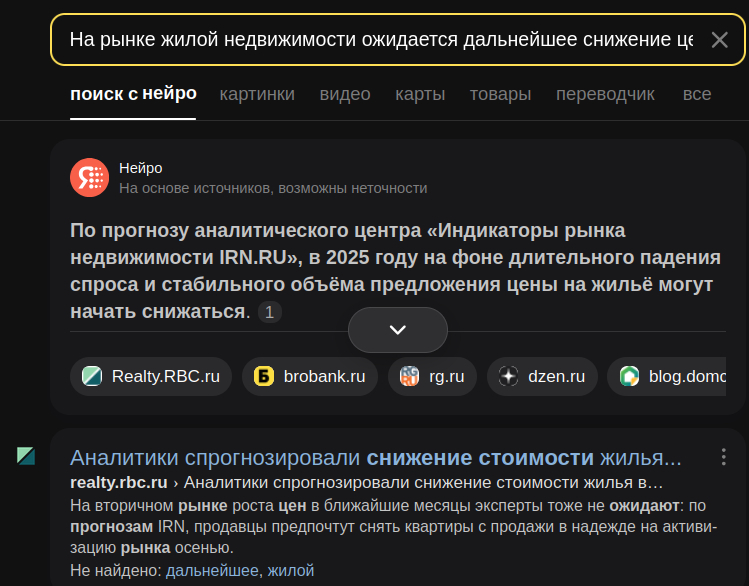Click the missing word link "жилой"

[290, 570]
